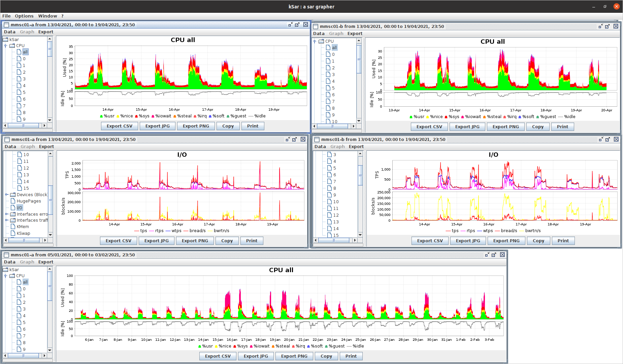623x364 pixels.
Task: Click kSar folder icon in bottom window tree
Action: point(5,269)
